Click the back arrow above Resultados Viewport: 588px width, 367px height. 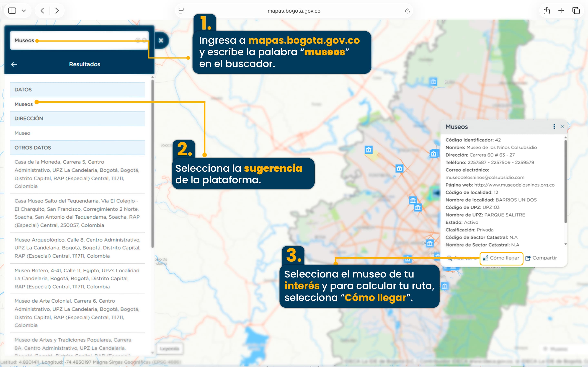(x=14, y=64)
